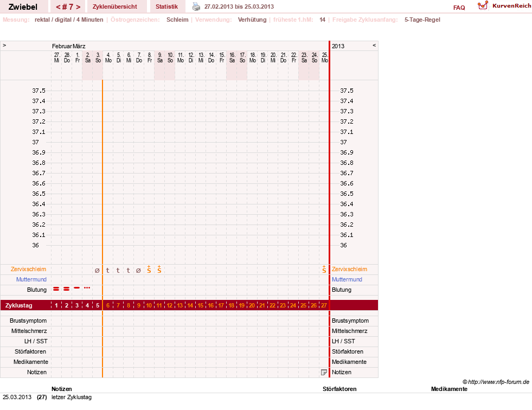Go to previous cycle with left arrow
This screenshot has width=532, height=410.
click(x=58, y=7)
